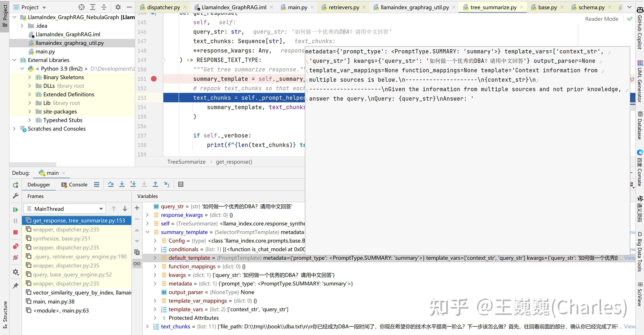Click the Reader Mode button
The width and height of the screenshot is (644, 335).
point(601,19)
